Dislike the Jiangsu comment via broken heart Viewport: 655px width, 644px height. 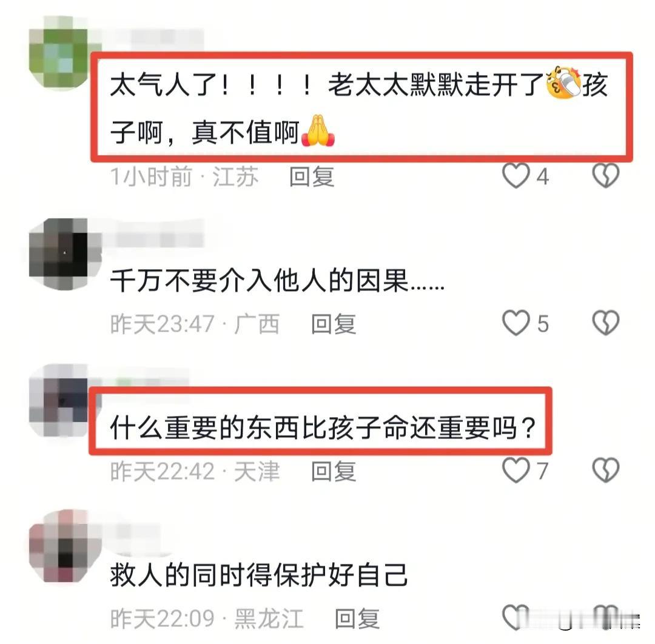pos(606,176)
